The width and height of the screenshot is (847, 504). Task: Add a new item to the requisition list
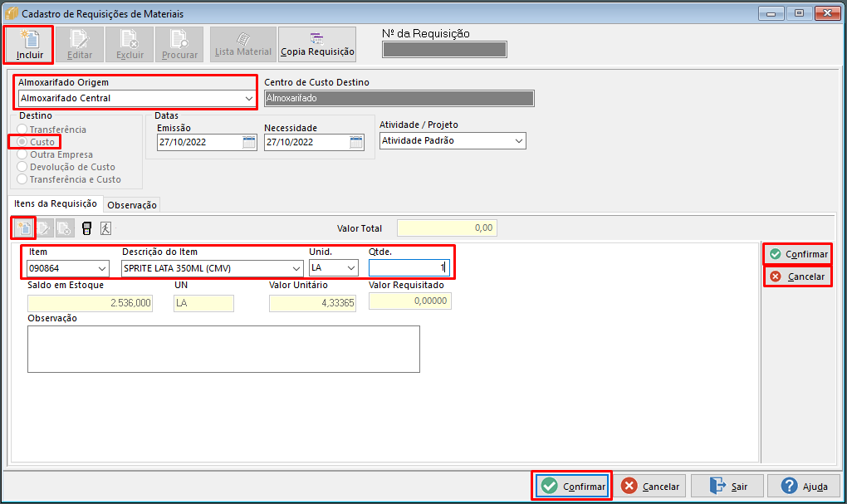(23, 228)
